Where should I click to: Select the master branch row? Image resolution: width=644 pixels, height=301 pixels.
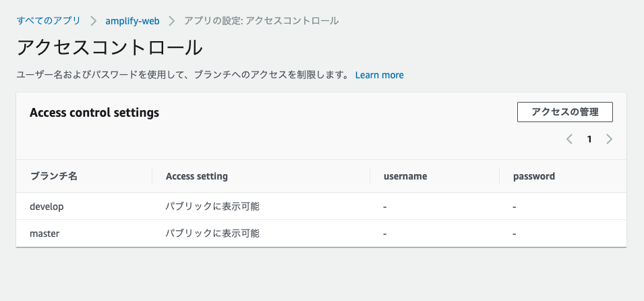(x=45, y=234)
